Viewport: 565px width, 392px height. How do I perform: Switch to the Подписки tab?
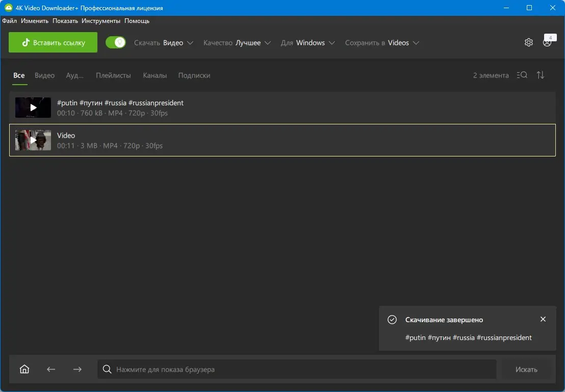click(x=194, y=75)
